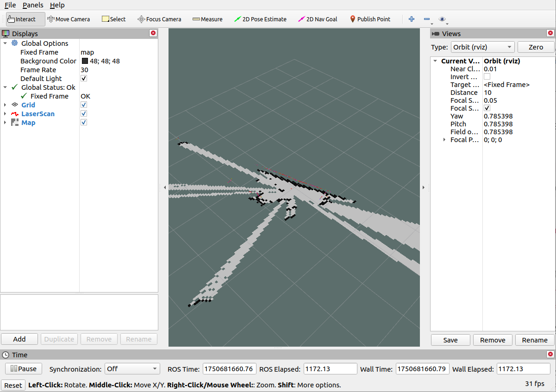This screenshot has width=556, height=392.
Task: Choose the Select tool
Action: coord(114,19)
